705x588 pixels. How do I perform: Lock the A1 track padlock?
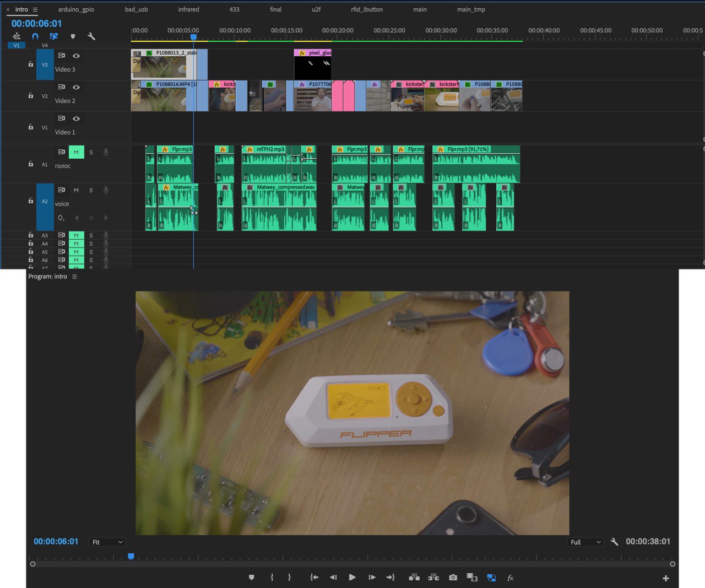coord(31,164)
